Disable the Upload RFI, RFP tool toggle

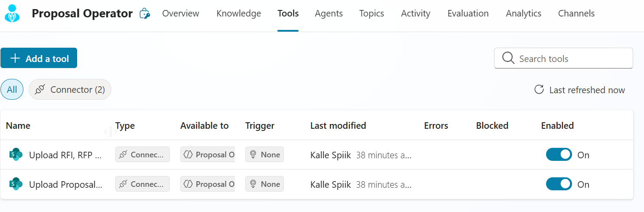(x=559, y=155)
